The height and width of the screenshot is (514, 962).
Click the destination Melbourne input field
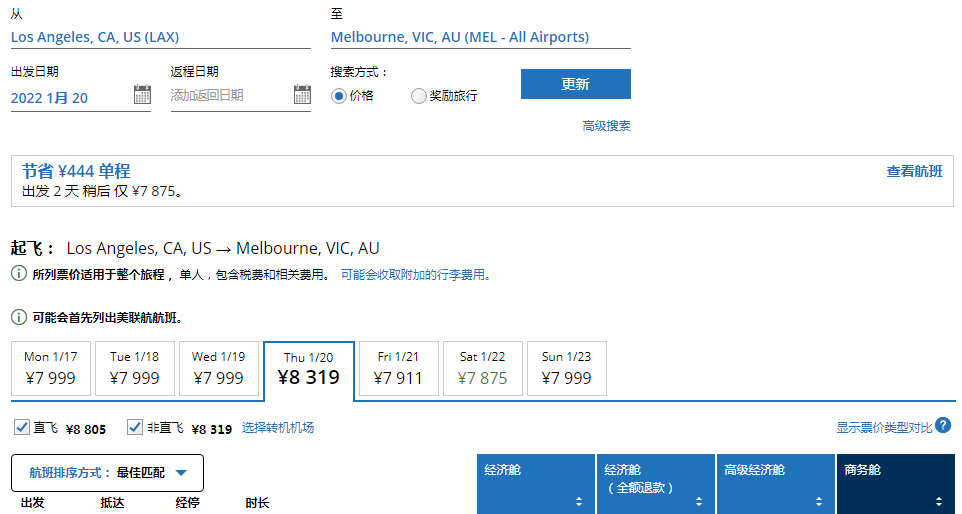tap(480, 37)
